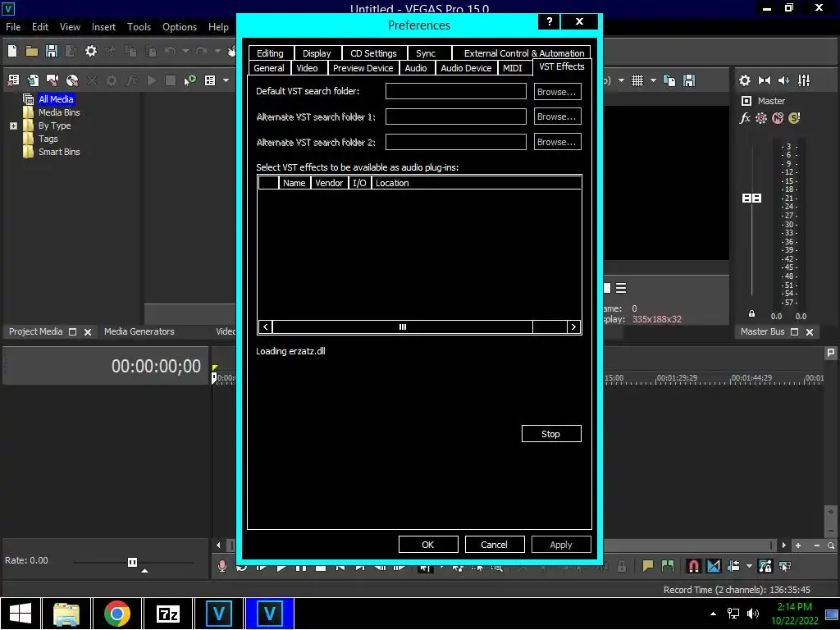Click Remove Unused Media in Project Media toolbar

[x=13, y=80]
